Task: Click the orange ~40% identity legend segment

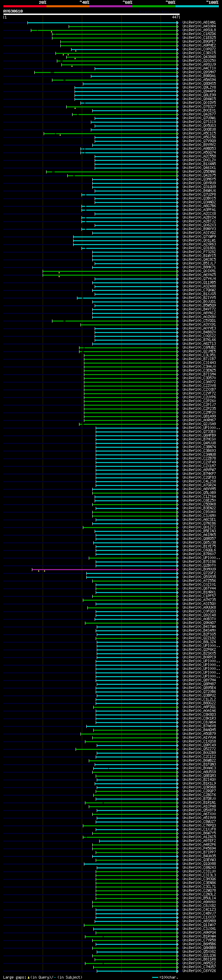Action: [68, 6]
